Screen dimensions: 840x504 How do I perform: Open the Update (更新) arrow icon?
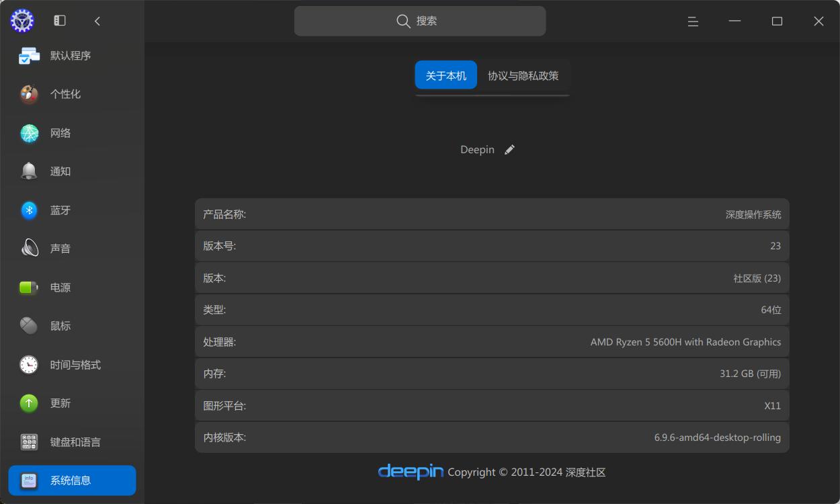(x=29, y=403)
